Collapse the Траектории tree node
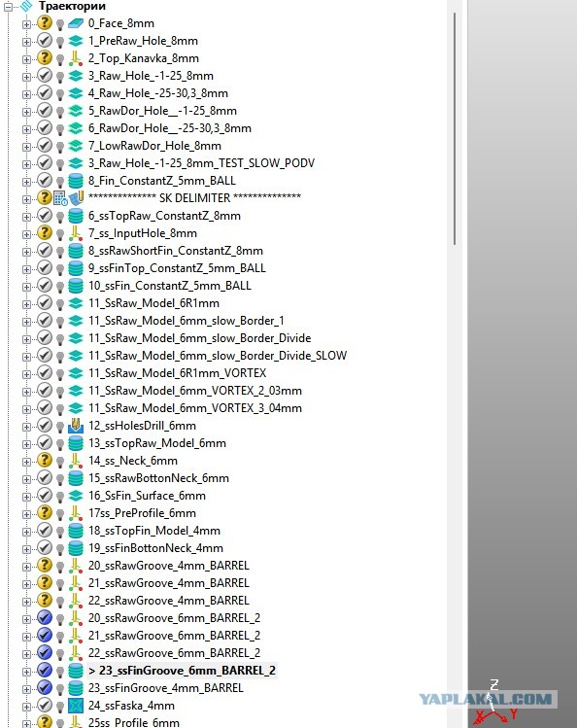This screenshot has width=577, height=728. [8, 7]
